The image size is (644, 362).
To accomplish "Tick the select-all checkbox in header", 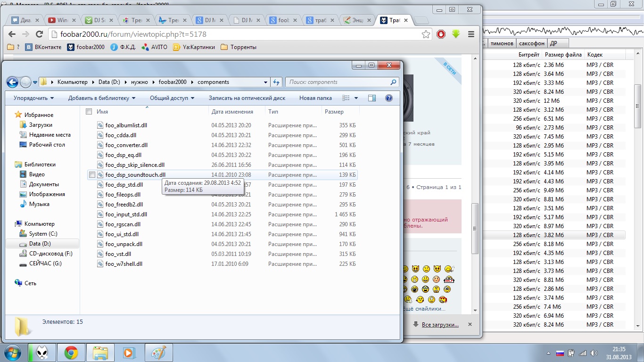I will (89, 112).
